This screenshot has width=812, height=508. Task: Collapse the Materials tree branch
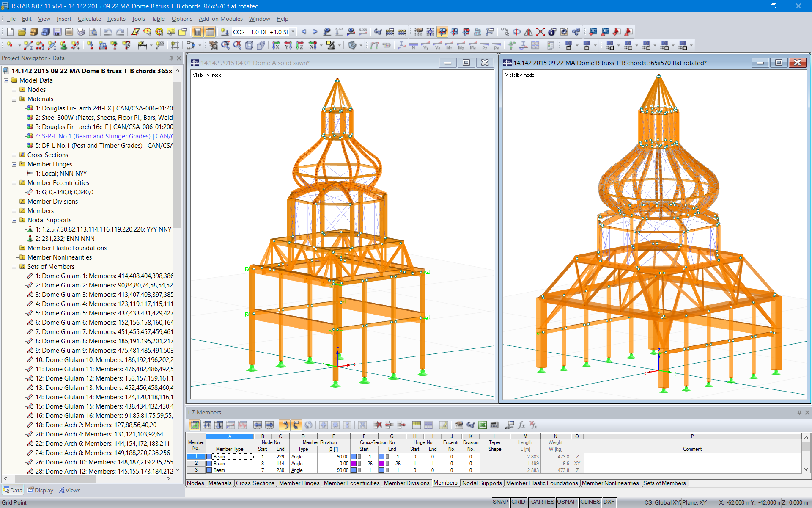[15, 99]
